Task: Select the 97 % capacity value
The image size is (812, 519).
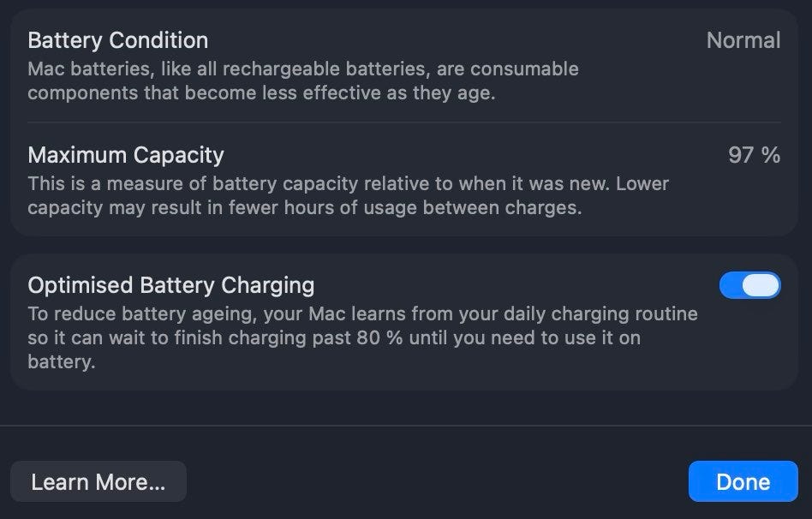Action: 754,155
